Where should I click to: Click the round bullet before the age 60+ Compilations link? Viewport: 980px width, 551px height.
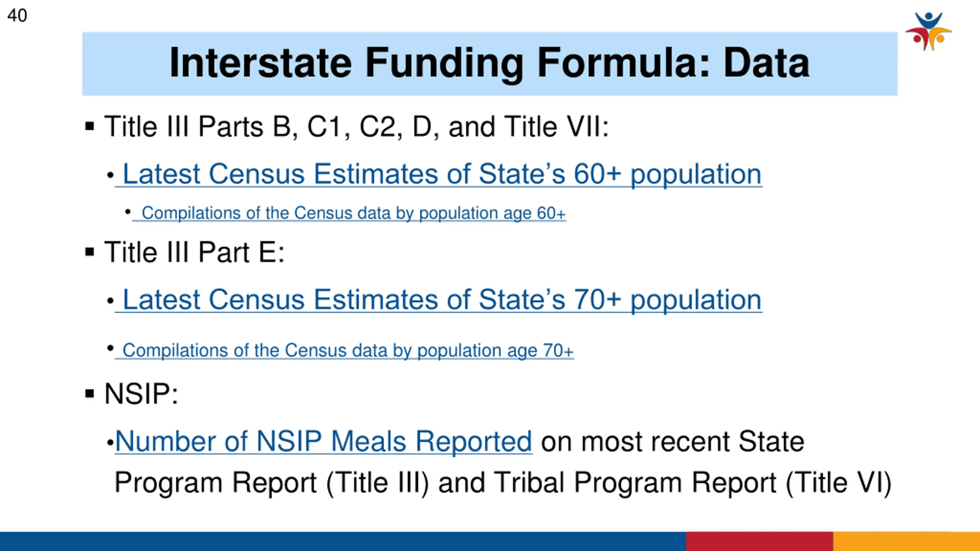pyautogui.click(x=128, y=211)
